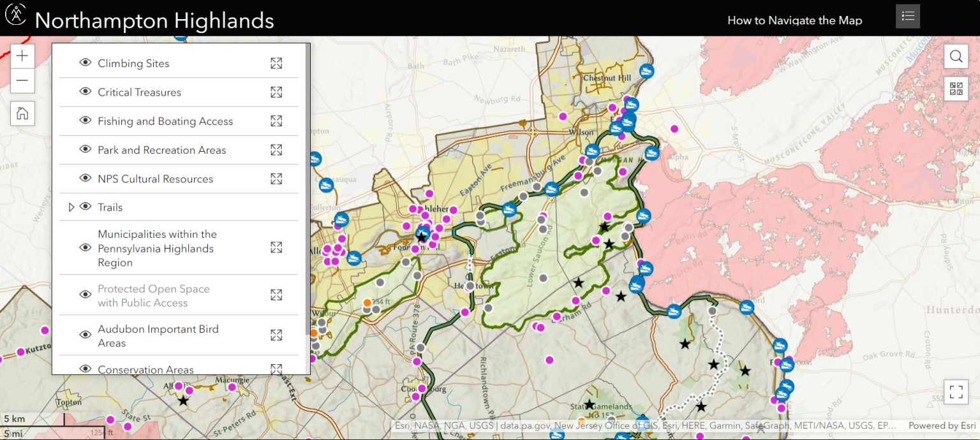This screenshot has height=440, width=980.
Task: Open the search tool with the magnifier icon
Action: tap(956, 56)
